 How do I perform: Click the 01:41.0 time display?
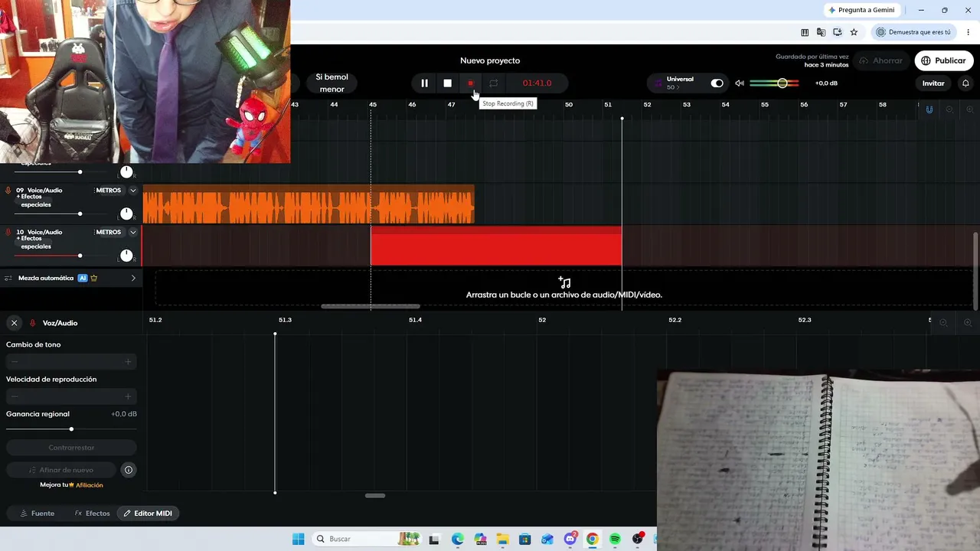pos(537,83)
